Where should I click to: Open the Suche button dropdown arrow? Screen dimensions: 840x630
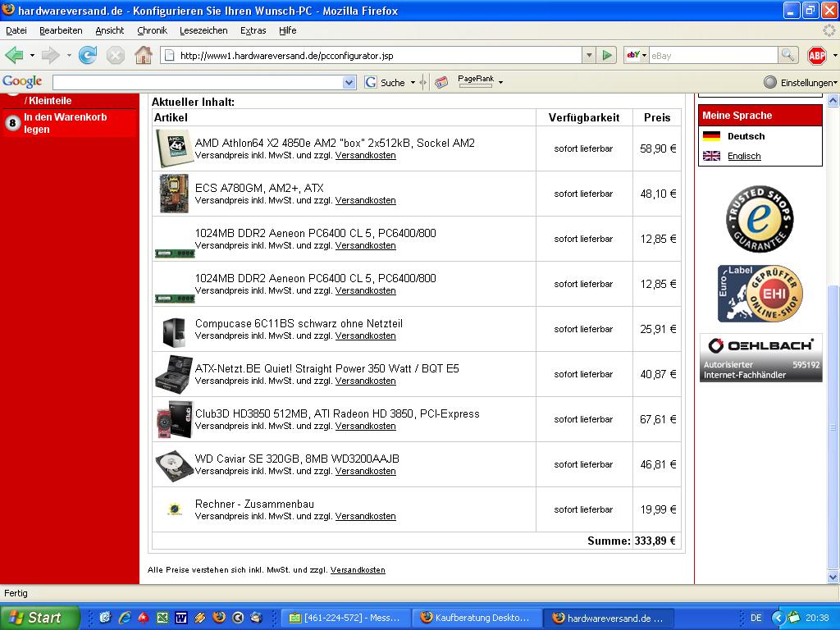click(413, 83)
